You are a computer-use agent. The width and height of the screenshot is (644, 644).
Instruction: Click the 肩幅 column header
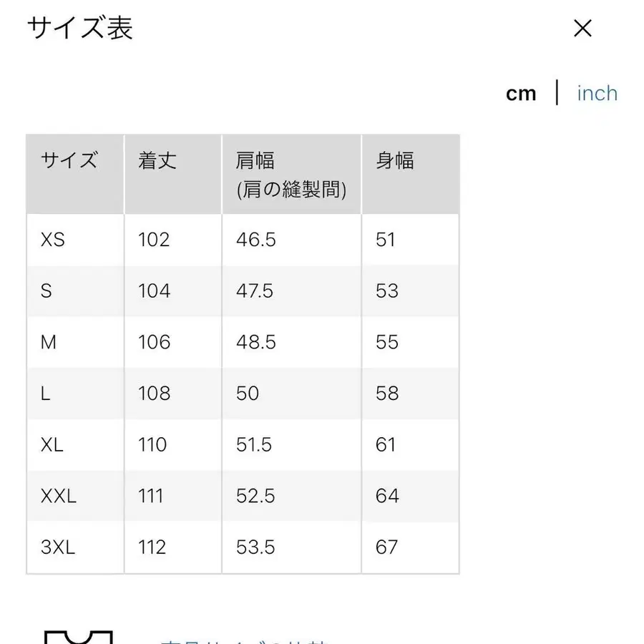(254, 161)
